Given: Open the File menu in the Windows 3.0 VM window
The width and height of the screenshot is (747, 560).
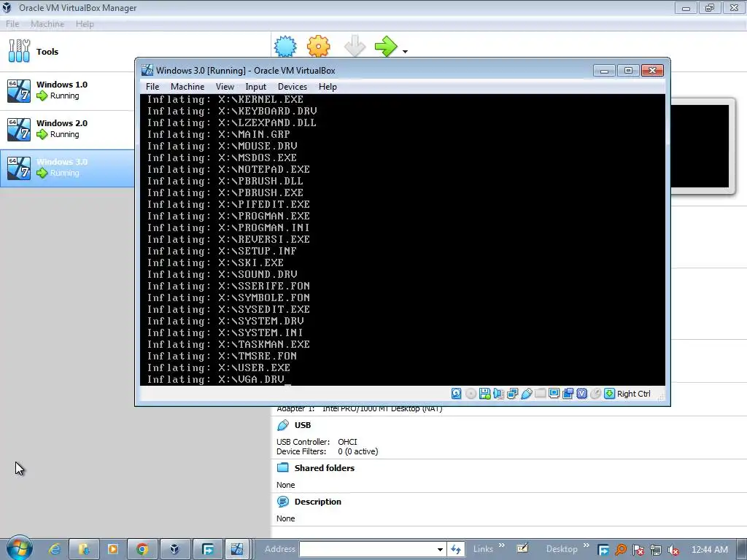Looking at the screenshot, I should 152,87.
